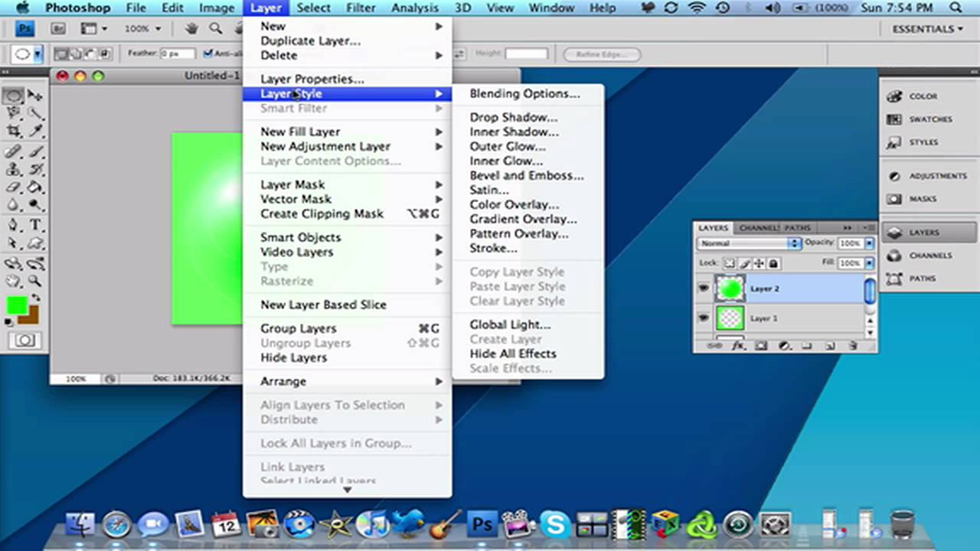Hide Layer 2 using its eye icon
The image size is (980, 551).
tap(703, 289)
